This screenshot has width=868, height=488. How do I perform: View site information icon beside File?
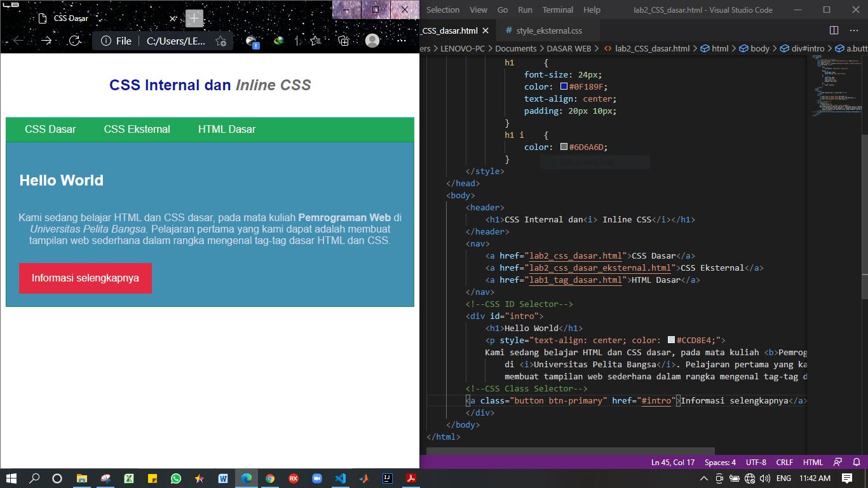[106, 41]
